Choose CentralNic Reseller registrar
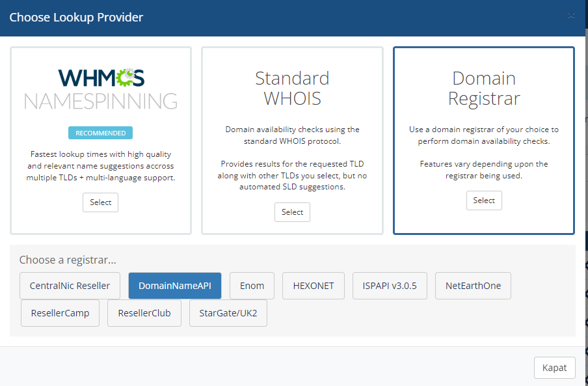The width and height of the screenshot is (588, 386). coord(70,286)
